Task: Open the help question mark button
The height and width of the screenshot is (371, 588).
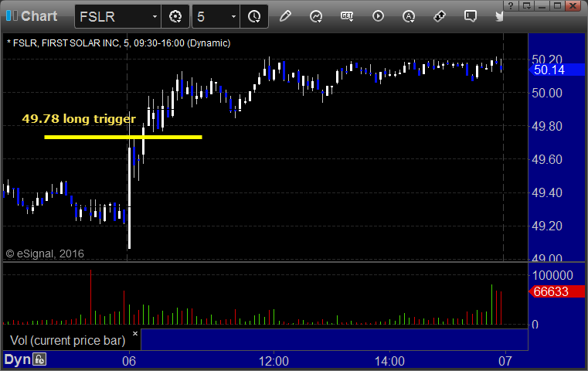Action: point(511,5)
